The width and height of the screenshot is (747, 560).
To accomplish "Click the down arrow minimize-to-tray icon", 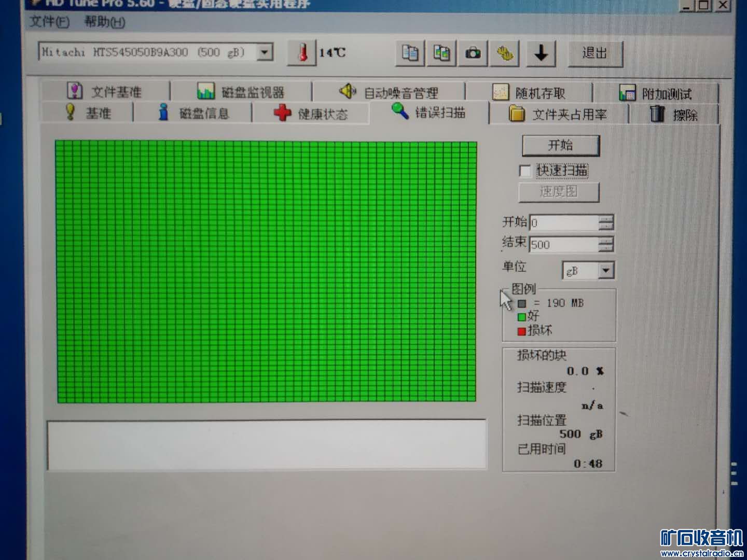I will (541, 53).
